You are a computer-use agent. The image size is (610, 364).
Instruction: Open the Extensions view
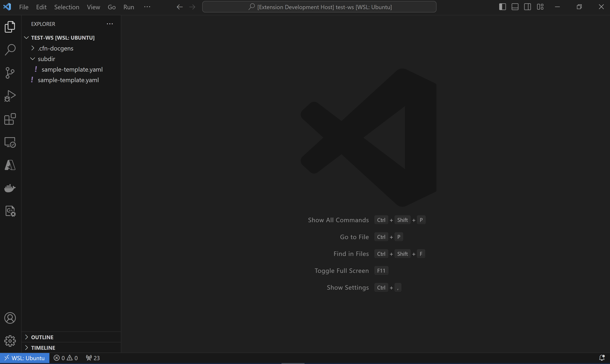(x=10, y=119)
